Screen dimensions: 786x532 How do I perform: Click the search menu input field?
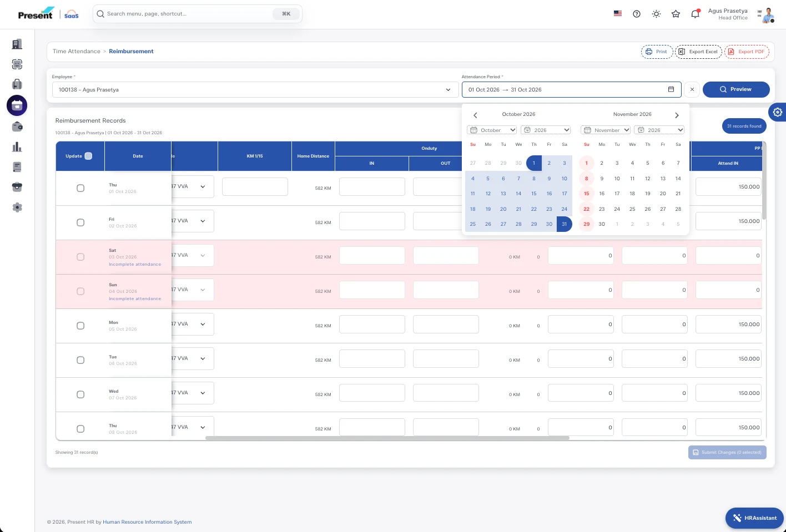click(x=198, y=14)
